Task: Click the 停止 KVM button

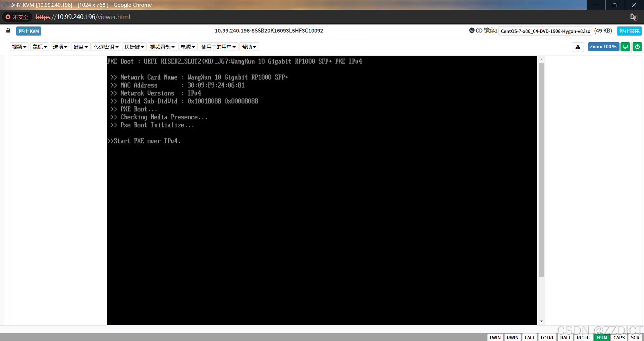Action: [x=29, y=31]
